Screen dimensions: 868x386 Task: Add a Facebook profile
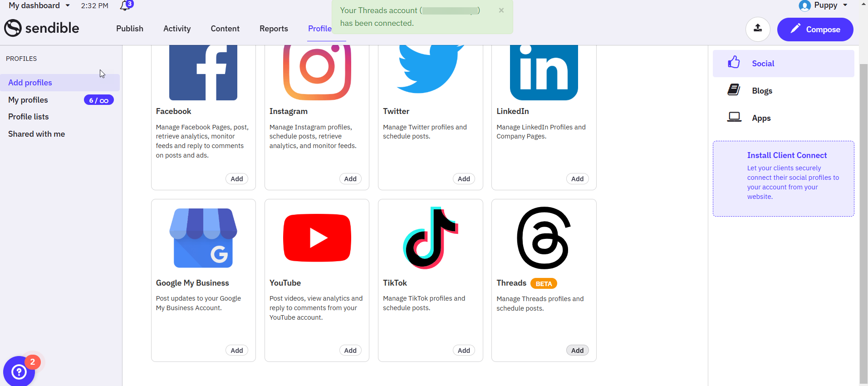237,179
